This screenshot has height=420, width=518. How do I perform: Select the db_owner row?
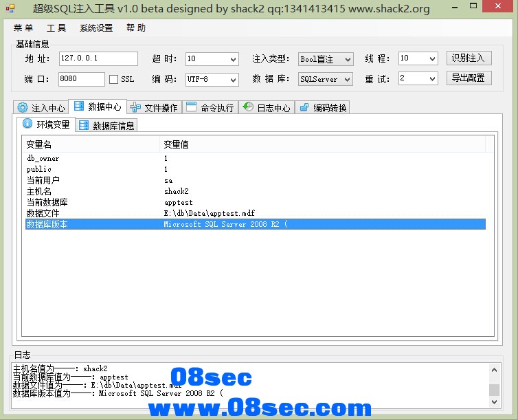[256, 158]
